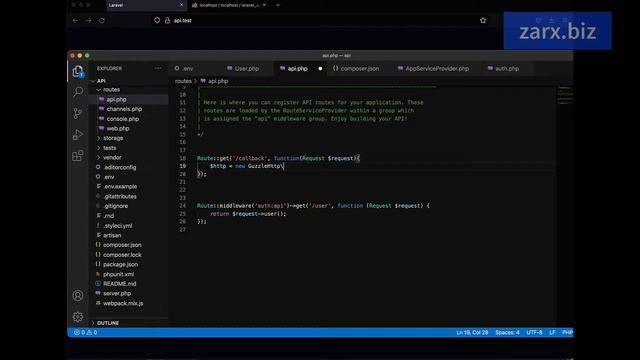The height and width of the screenshot is (360, 640).
Task: Click the Explorer more actions ellipsis
Action: pos(158,68)
